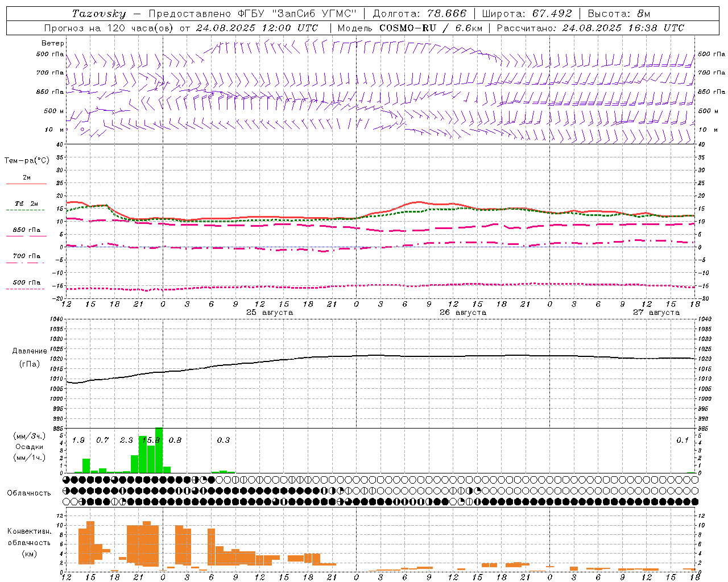Click the "Ветер" wind panel label
Viewport: 728px width, 582px height.
tap(53, 43)
